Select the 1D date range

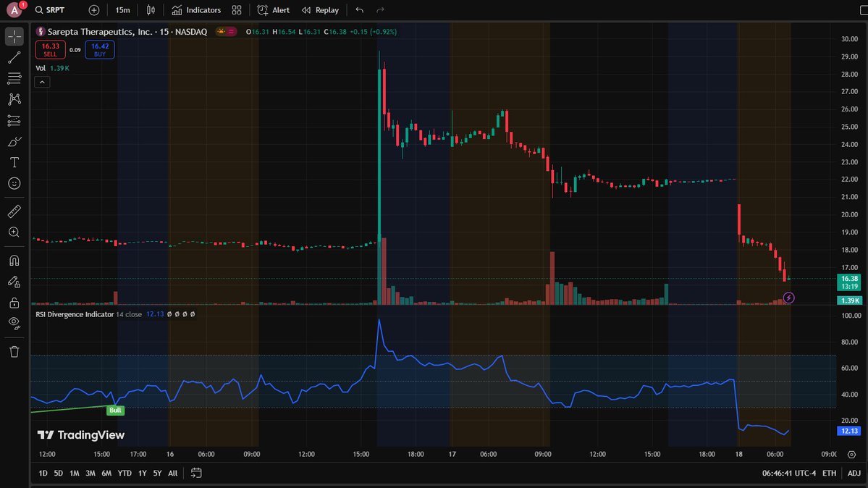coord(43,473)
